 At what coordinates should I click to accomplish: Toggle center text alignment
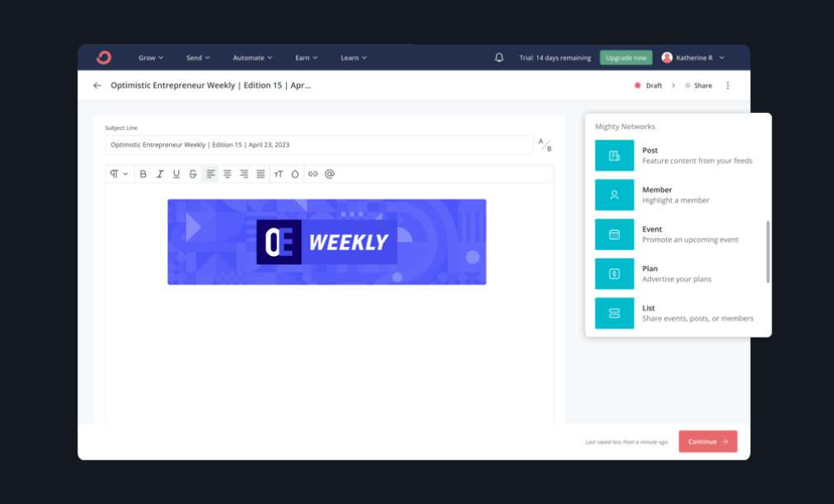pyautogui.click(x=227, y=174)
